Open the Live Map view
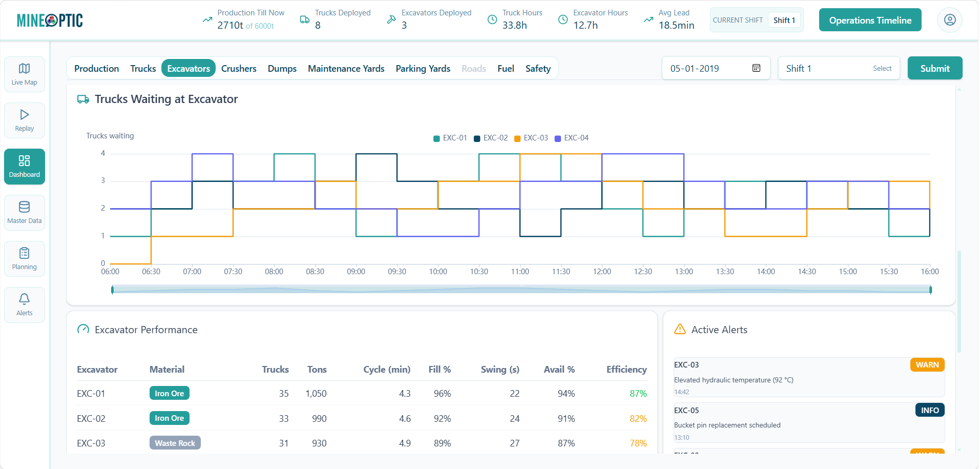The height and width of the screenshot is (469, 980). click(25, 74)
